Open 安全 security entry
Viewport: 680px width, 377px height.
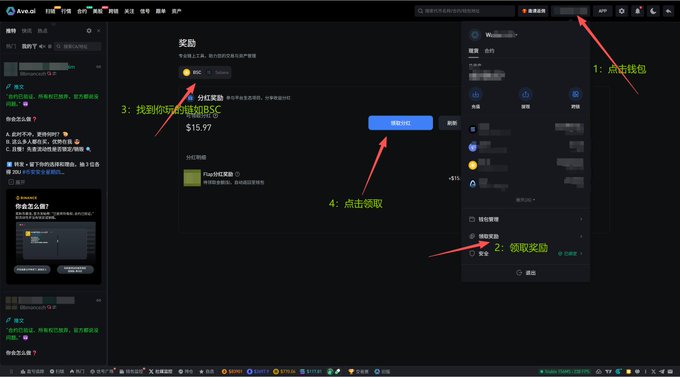click(x=526, y=253)
